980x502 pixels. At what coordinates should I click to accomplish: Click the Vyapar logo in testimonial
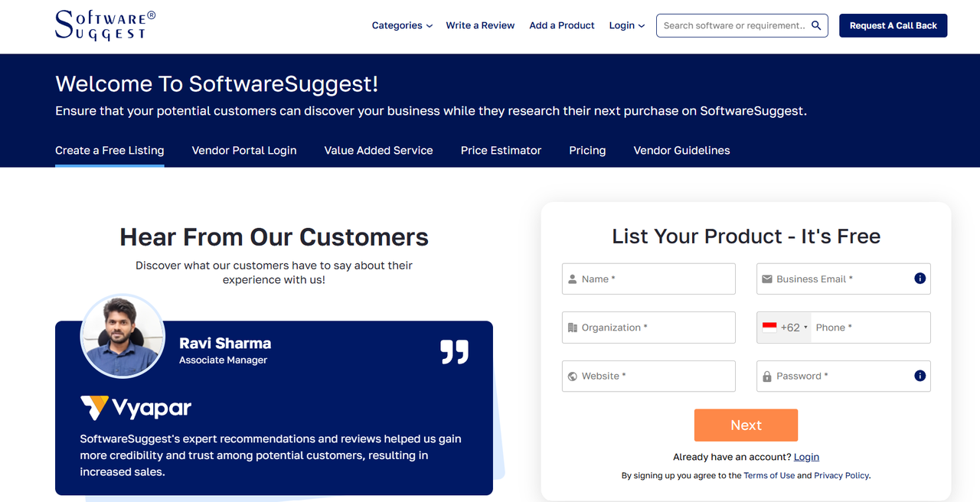tap(136, 408)
